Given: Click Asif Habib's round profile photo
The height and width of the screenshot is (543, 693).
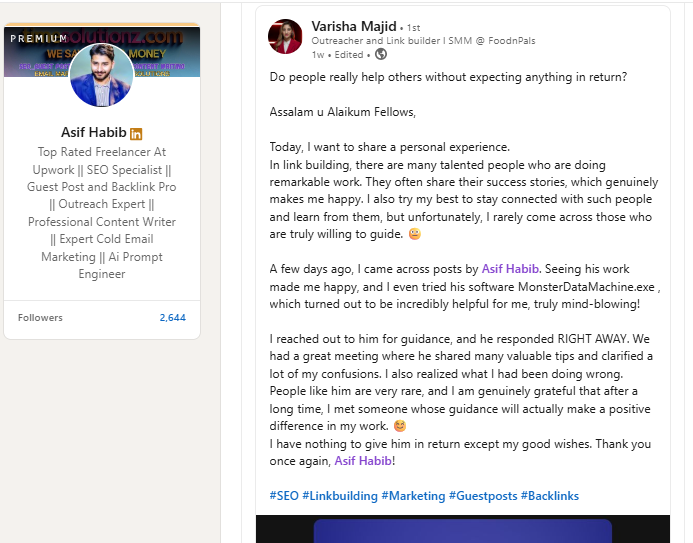Looking at the screenshot, I should [101, 75].
